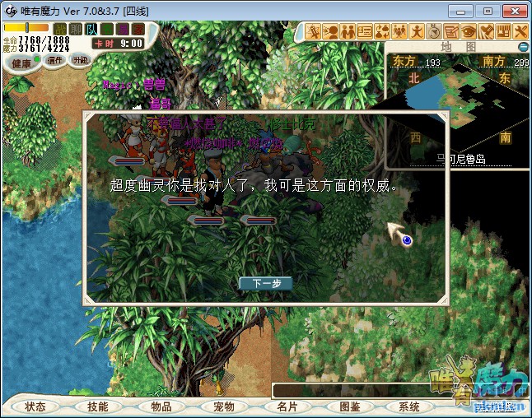Click the 逼哥 player name label
The width and height of the screenshot is (532, 418).
(160, 104)
